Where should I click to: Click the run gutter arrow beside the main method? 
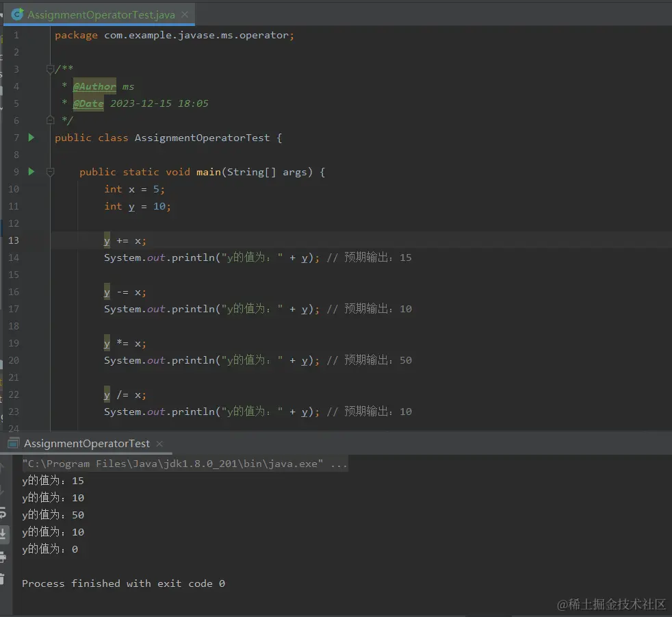[31, 172]
